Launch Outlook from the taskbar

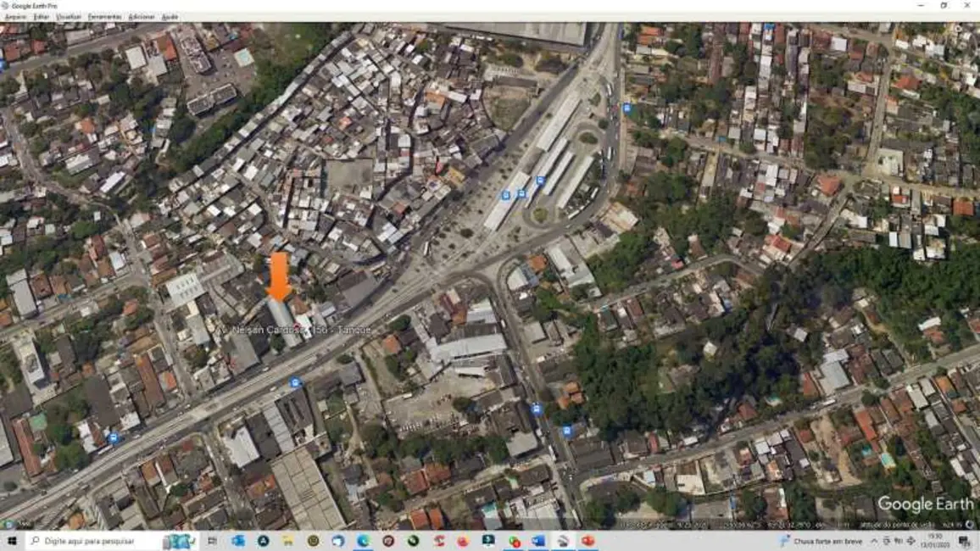tap(537, 541)
